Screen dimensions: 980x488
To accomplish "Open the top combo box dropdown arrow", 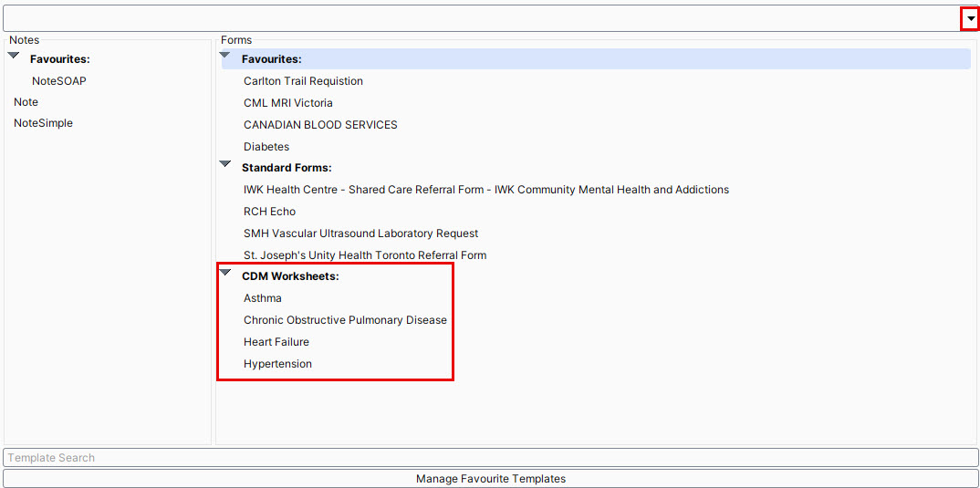I will (x=970, y=18).
